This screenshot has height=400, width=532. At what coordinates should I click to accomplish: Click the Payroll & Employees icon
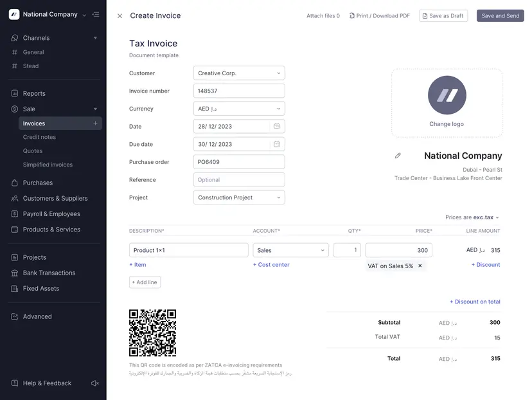click(x=15, y=214)
